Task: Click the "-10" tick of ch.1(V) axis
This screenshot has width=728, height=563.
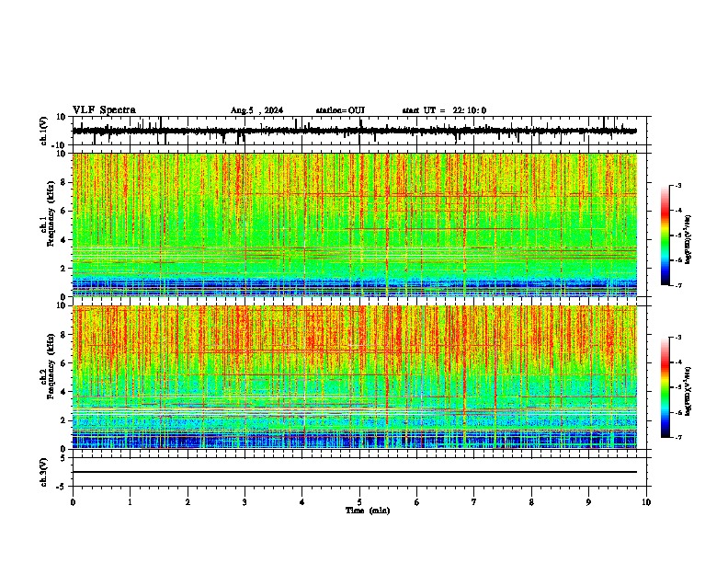Action: (x=60, y=145)
